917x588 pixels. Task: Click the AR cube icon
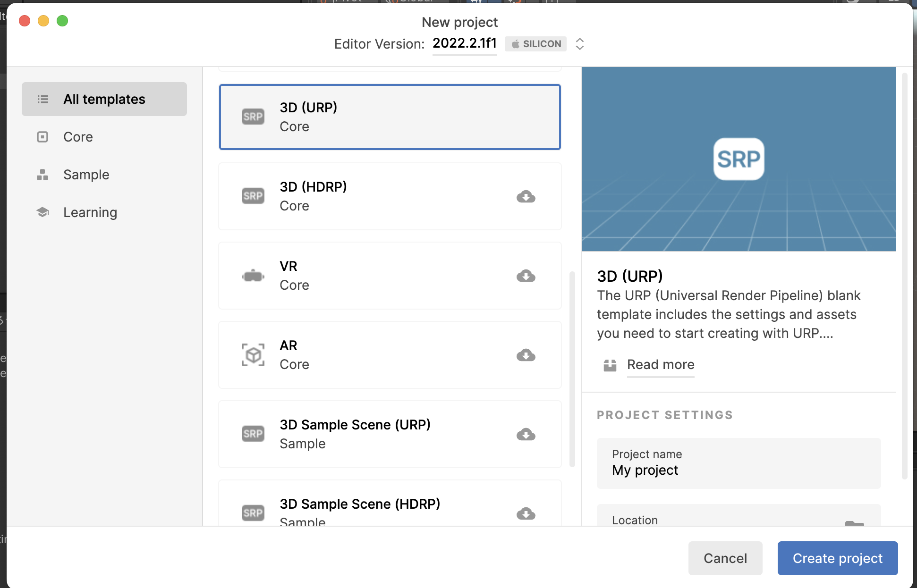(x=253, y=355)
